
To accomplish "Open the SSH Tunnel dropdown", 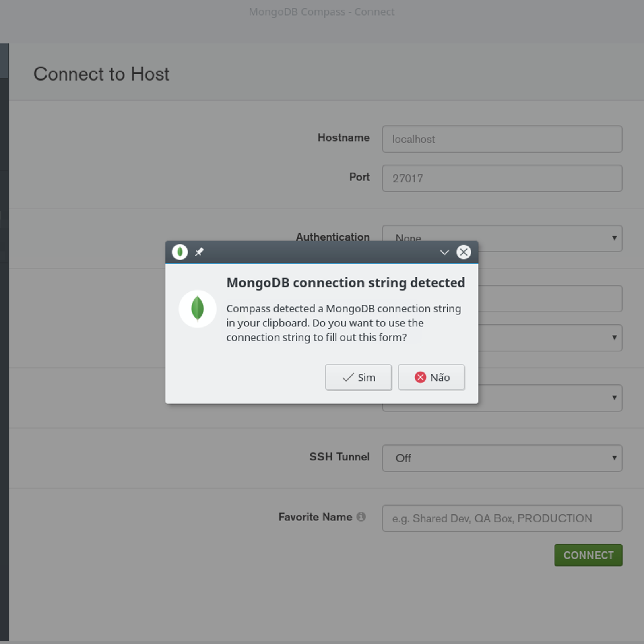I will (502, 458).
